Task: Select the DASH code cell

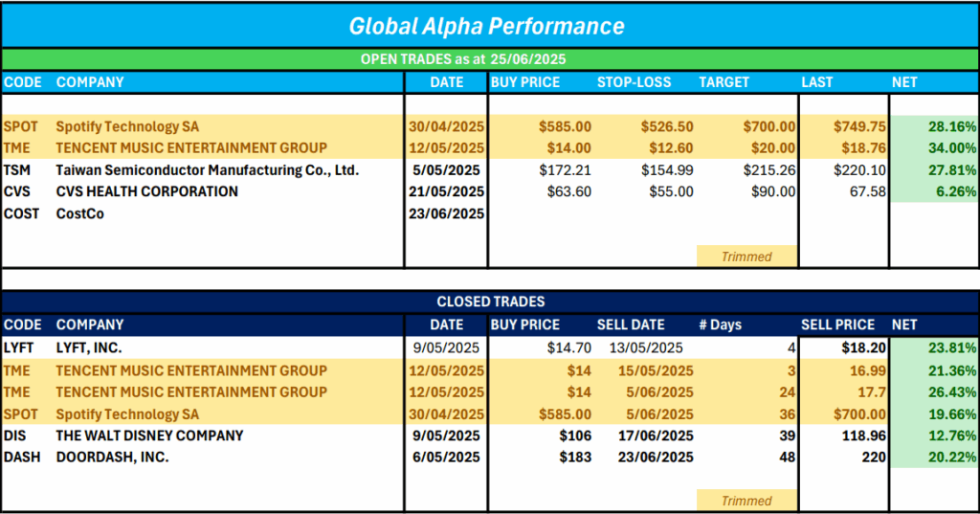Action: point(22,458)
